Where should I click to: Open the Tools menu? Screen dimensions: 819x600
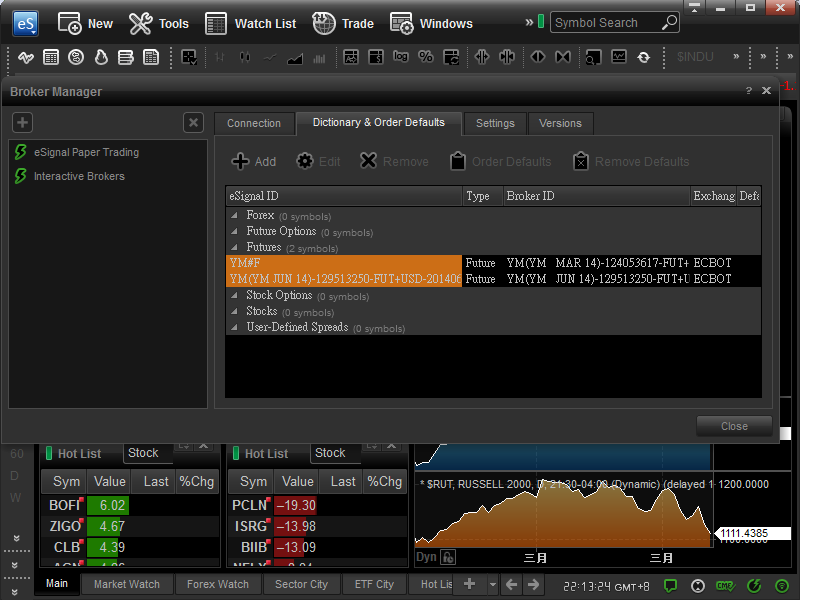[x=159, y=23]
